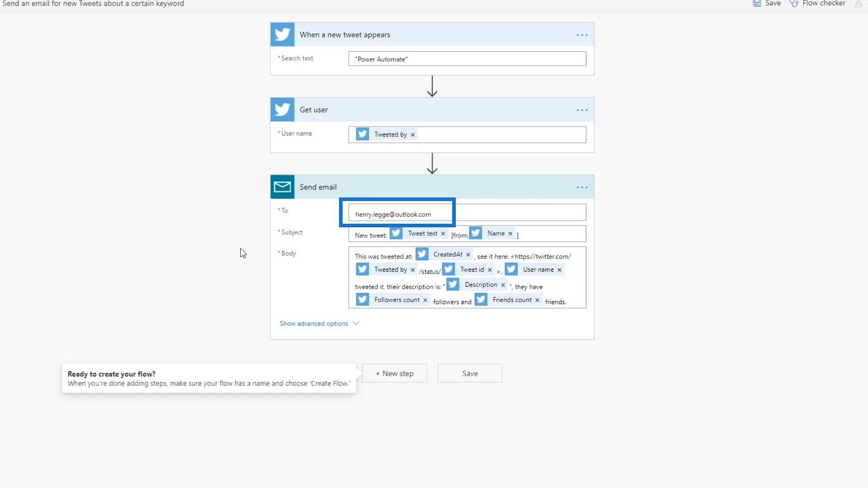868x488 pixels.
Task: Click the 'Search text' field label
Action: (297, 59)
